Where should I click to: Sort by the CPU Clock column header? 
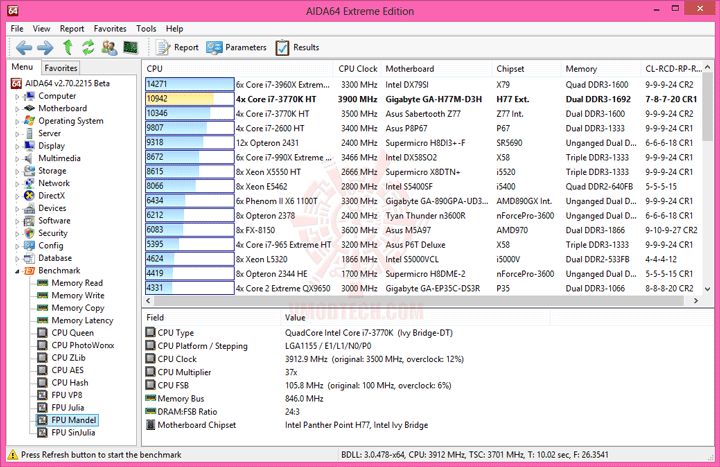(x=357, y=68)
